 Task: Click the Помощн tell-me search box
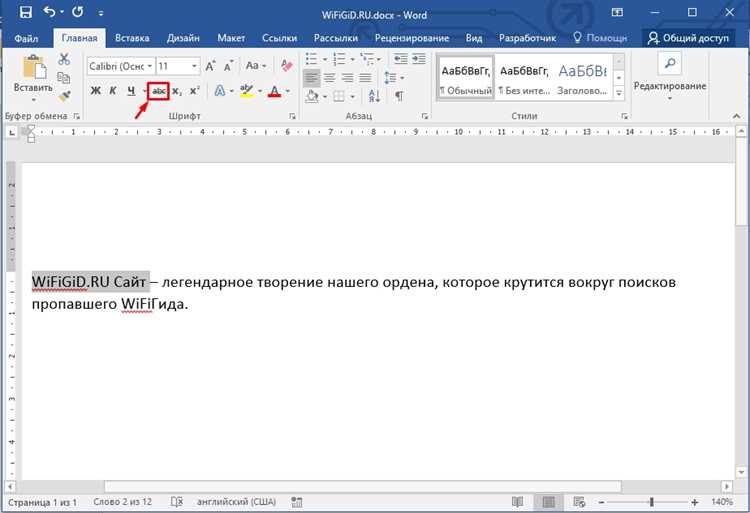[x=601, y=38]
